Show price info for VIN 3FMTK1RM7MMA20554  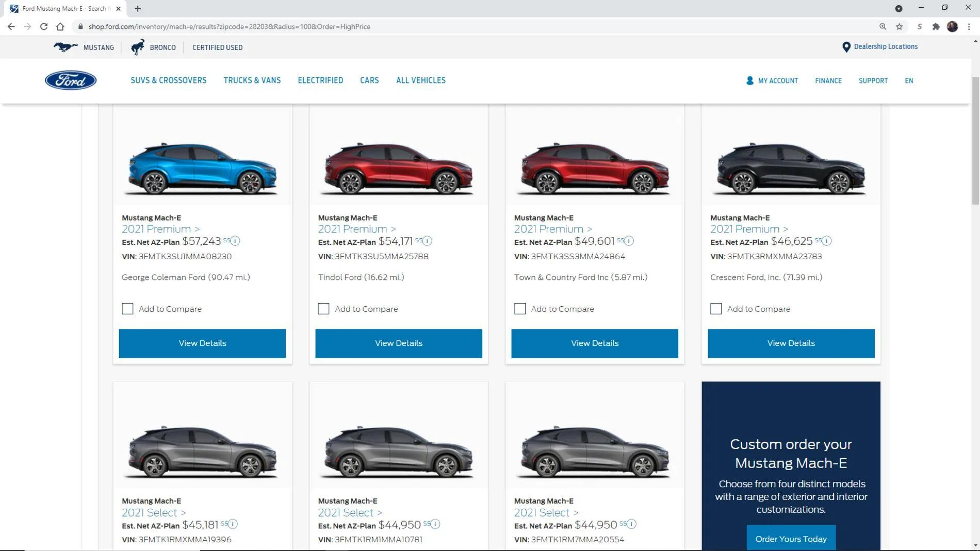(x=631, y=524)
